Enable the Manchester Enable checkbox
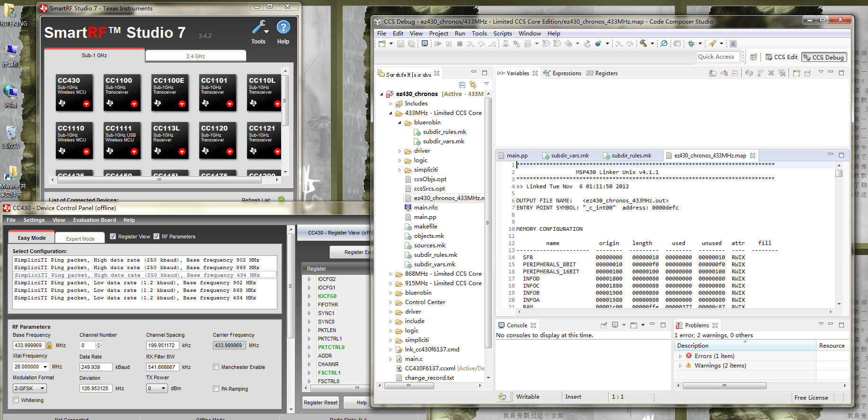 click(216, 367)
